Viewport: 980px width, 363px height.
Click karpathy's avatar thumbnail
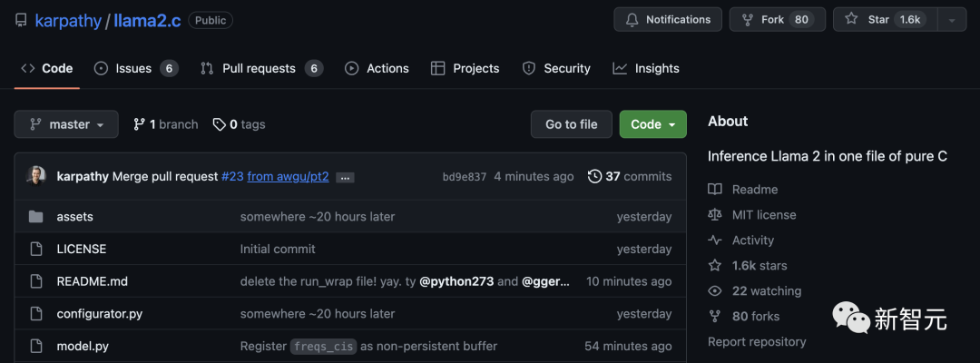(36, 176)
